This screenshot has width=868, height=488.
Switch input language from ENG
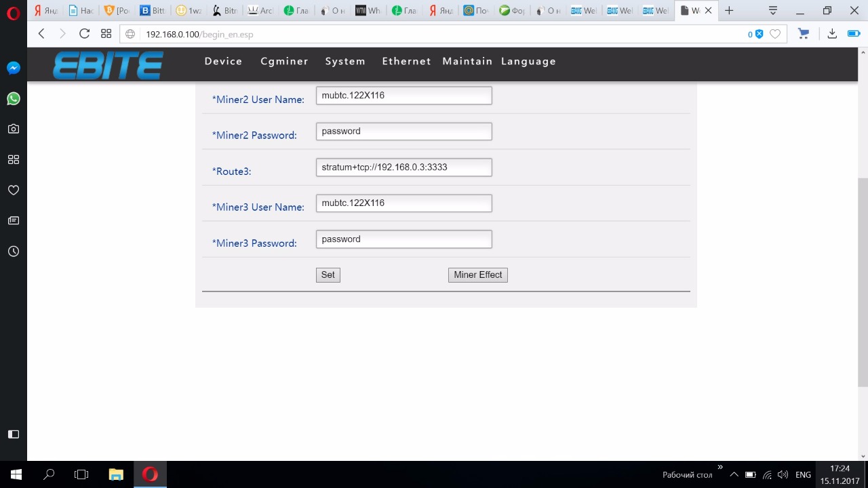click(x=803, y=474)
